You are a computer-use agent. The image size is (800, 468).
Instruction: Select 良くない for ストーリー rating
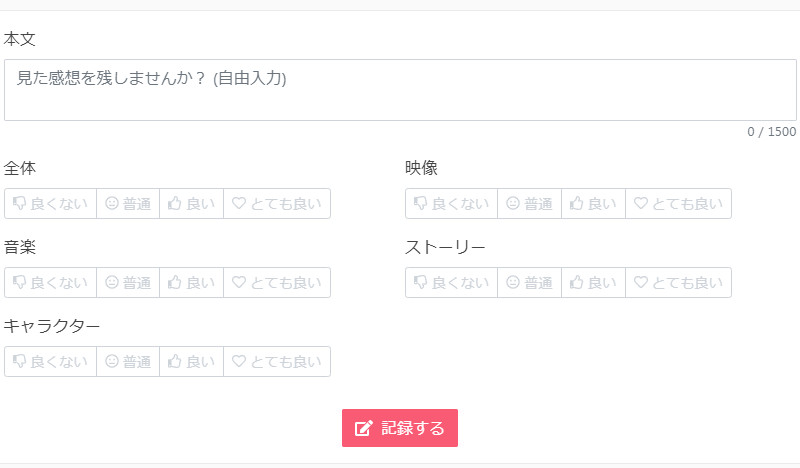click(452, 283)
